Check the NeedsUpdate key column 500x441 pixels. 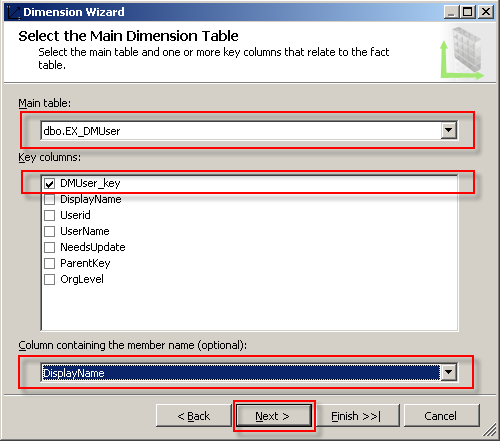pos(49,247)
